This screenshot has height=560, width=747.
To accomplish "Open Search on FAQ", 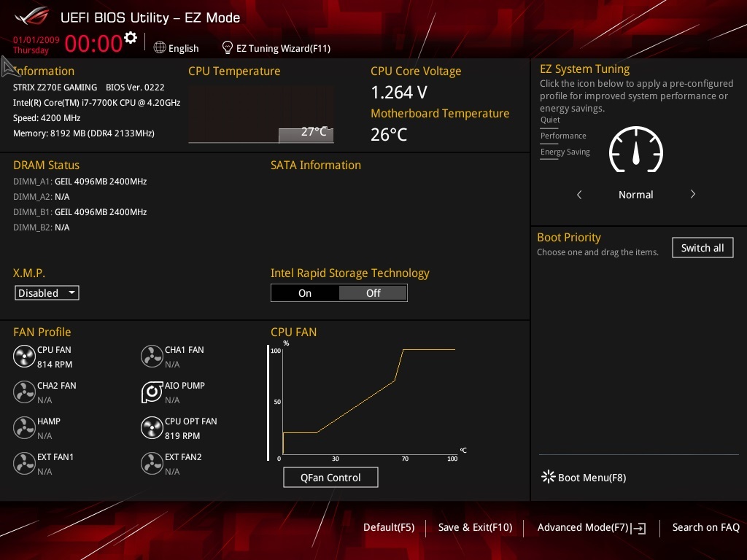I will (x=705, y=527).
